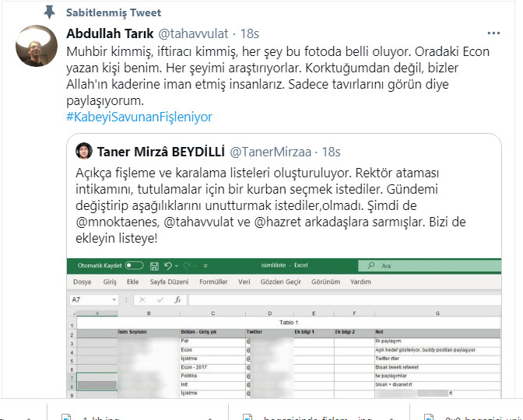Image resolution: width=523 pixels, height=420 pixels.
Task: Open the Dosya menu tab
Action: click(x=82, y=282)
